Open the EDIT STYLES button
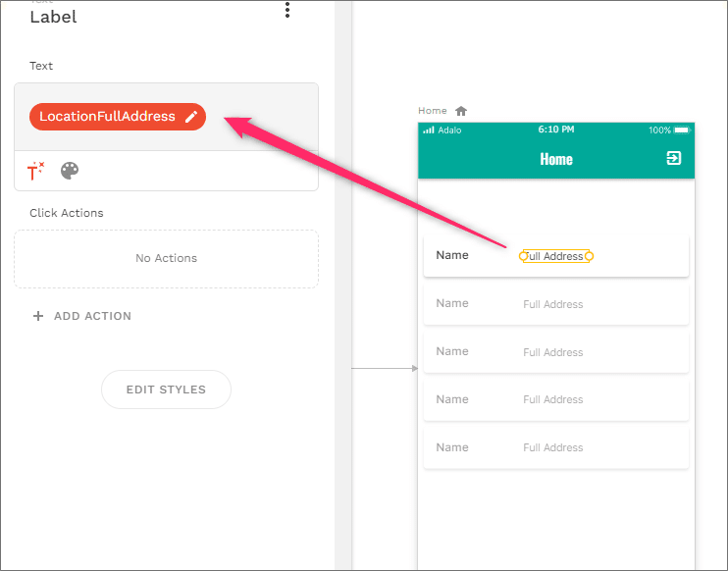Viewport: 728px width, 571px height. 166,389
